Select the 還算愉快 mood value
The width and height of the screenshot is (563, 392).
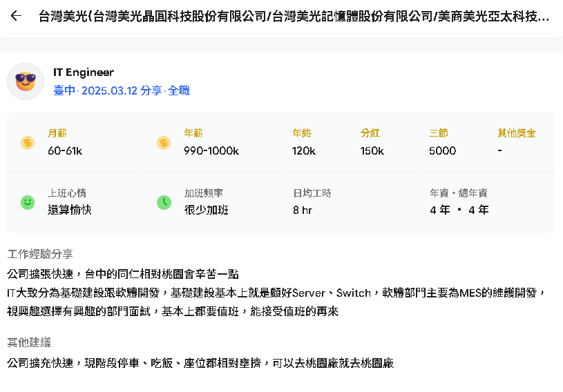click(x=70, y=210)
